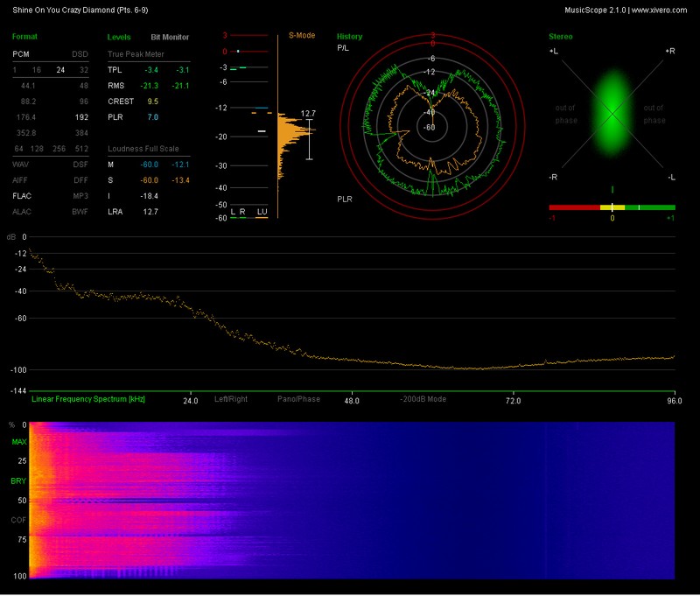700x596 pixels.
Task: Click the LU indicator under the level meter
Action: pos(262,212)
